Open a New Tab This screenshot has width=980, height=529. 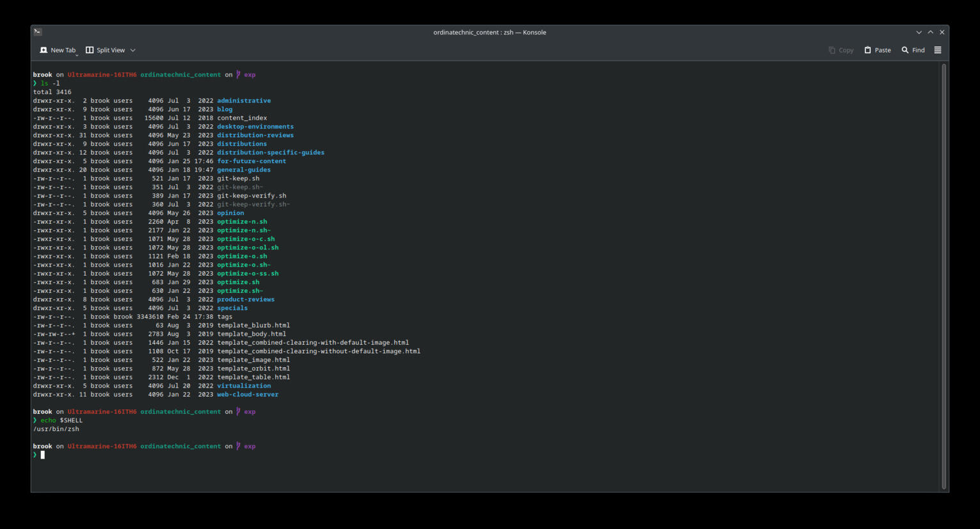tap(58, 50)
